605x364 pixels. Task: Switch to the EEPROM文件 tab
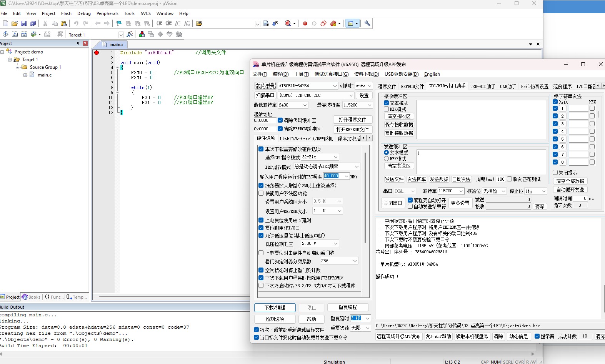click(x=412, y=86)
